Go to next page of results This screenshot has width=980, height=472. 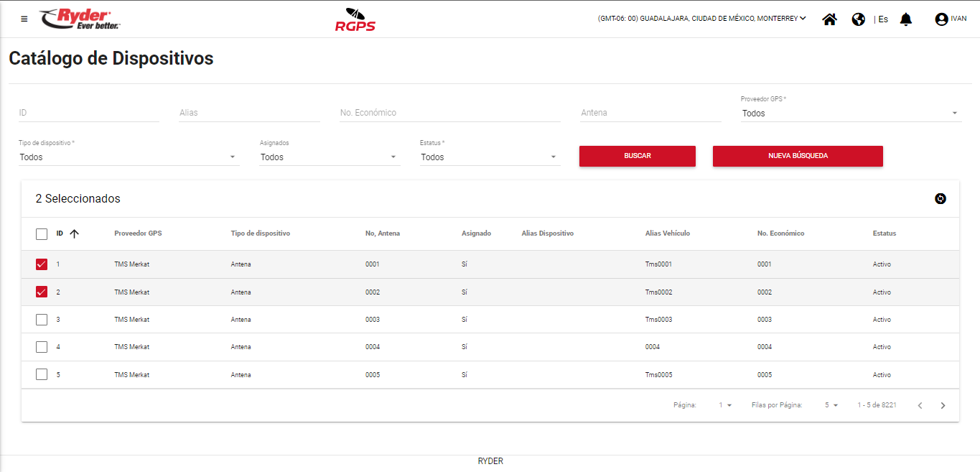[943, 405]
